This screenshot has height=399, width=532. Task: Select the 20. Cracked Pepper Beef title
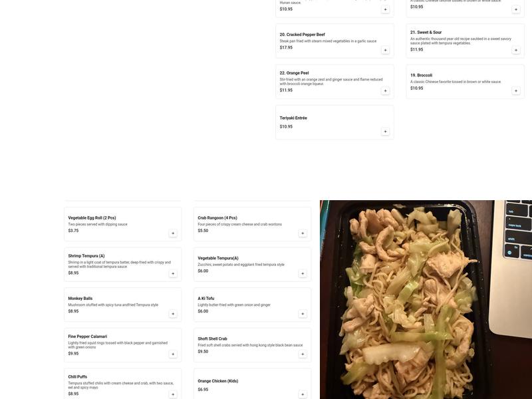(x=302, y=35)
